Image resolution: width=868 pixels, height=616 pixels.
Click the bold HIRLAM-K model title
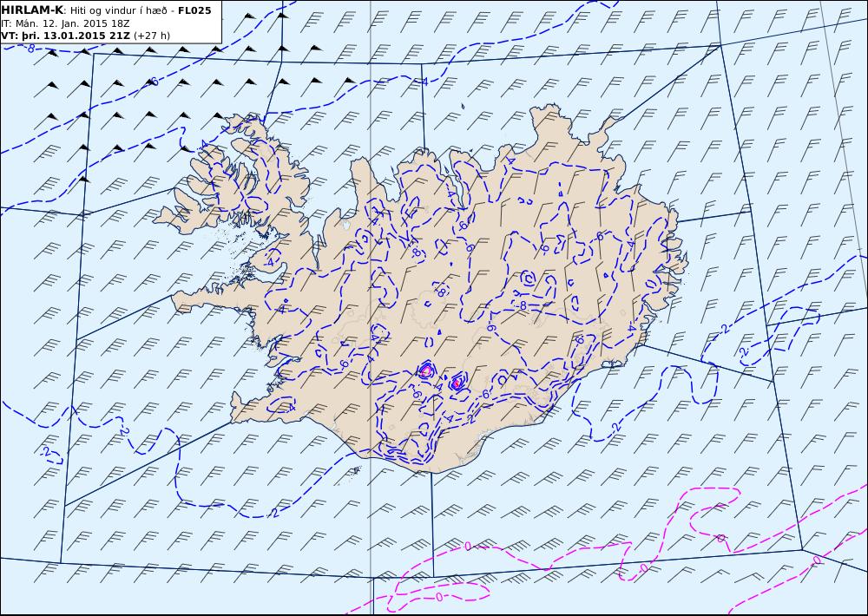(32, 10)
